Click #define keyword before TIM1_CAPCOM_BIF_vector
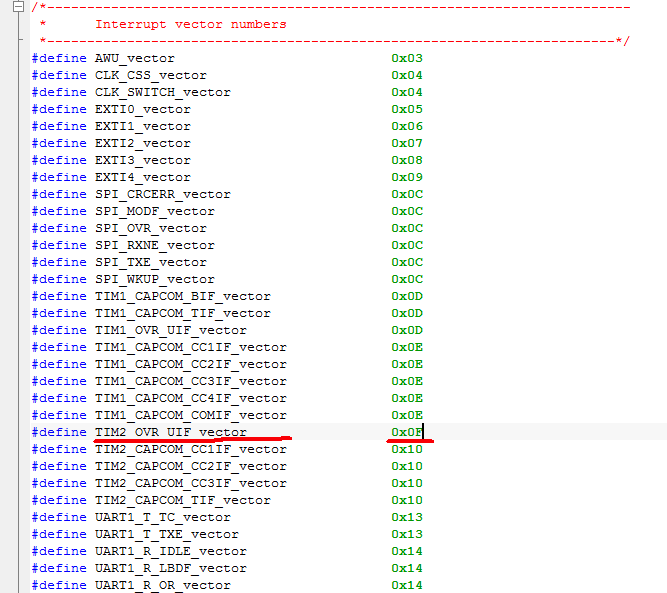The width and height of the screenshot is (667, 593). tap(59, 296)
